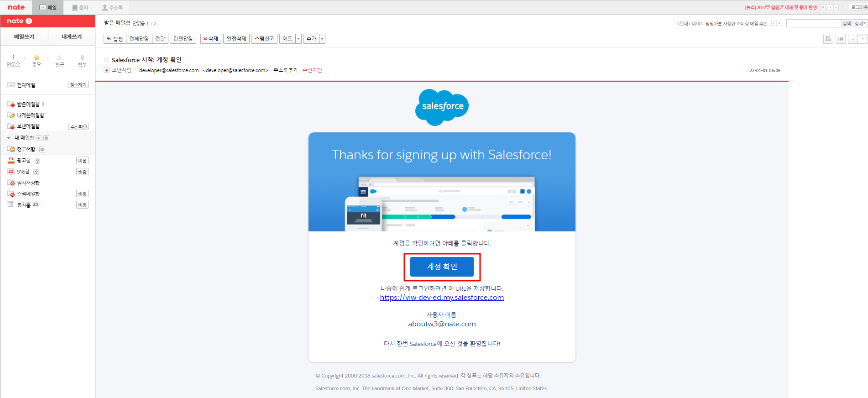Image resolution: width=868 pixels, height=398 pixels.
Task: Open the 문자 tab
Action: coord(80,7)
